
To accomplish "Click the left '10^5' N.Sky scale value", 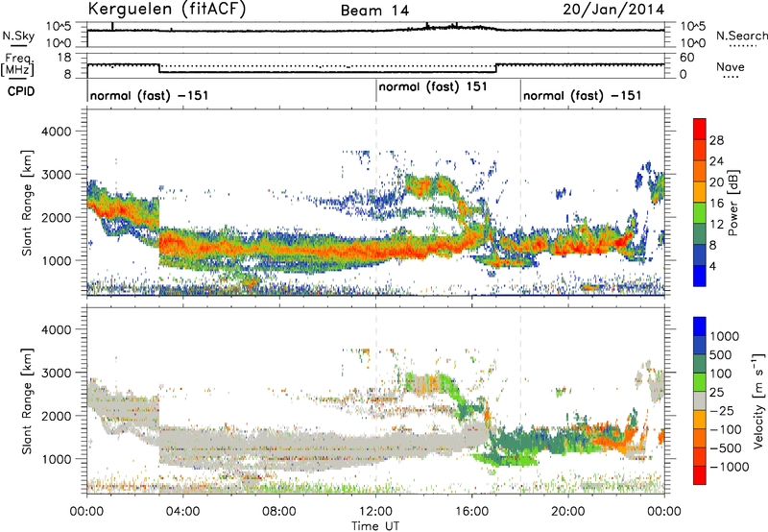I will pyautogui.click(x=59, y=26).
